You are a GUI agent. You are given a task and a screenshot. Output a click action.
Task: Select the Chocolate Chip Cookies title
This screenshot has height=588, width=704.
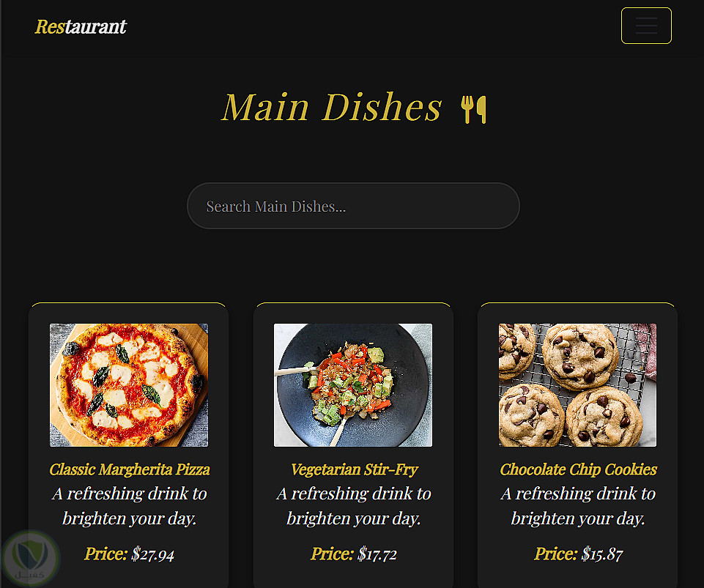pos(578,469)
